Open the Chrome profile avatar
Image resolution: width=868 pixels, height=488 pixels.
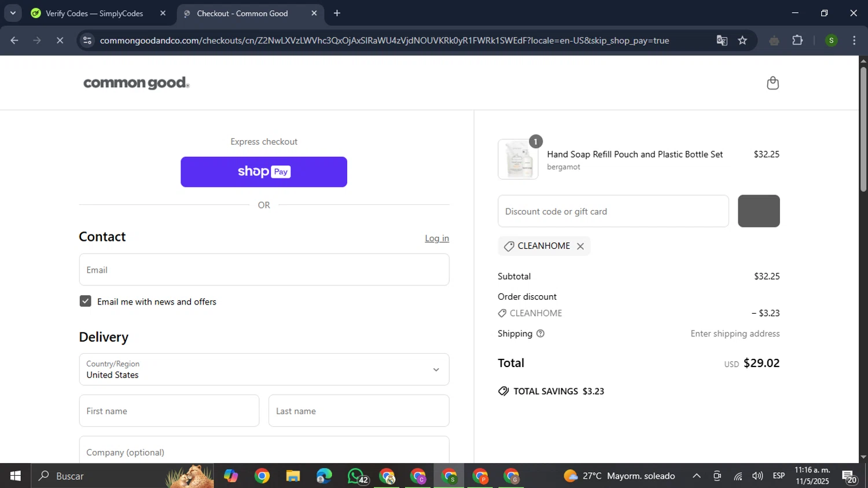(831, 41)
